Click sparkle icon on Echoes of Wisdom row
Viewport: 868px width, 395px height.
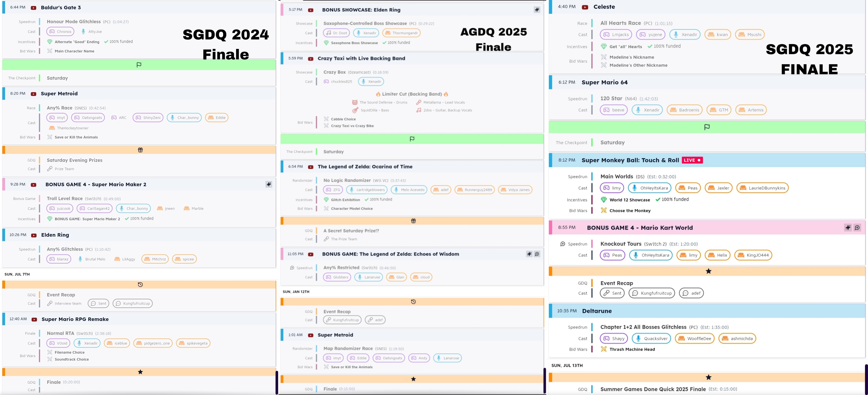click(529, 254)
